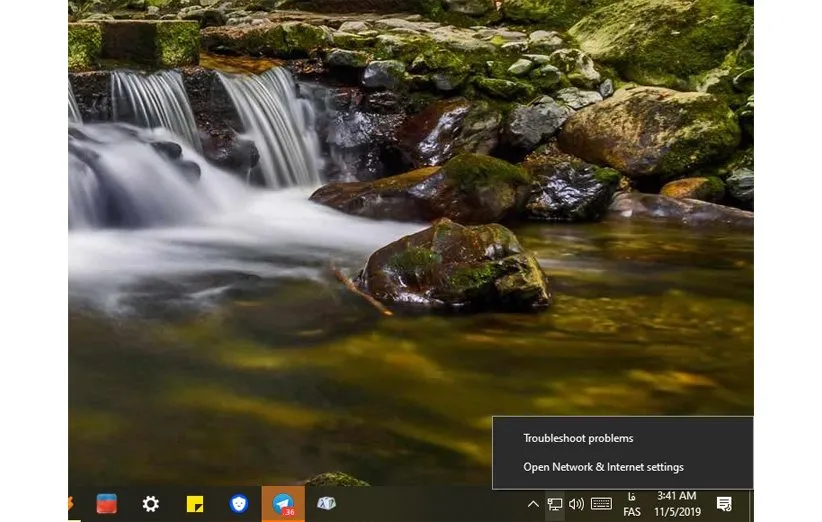Launch the yellow Sticky Notes taskbar icon
Viewport: 822px width, 522px height.
point(195,504)
